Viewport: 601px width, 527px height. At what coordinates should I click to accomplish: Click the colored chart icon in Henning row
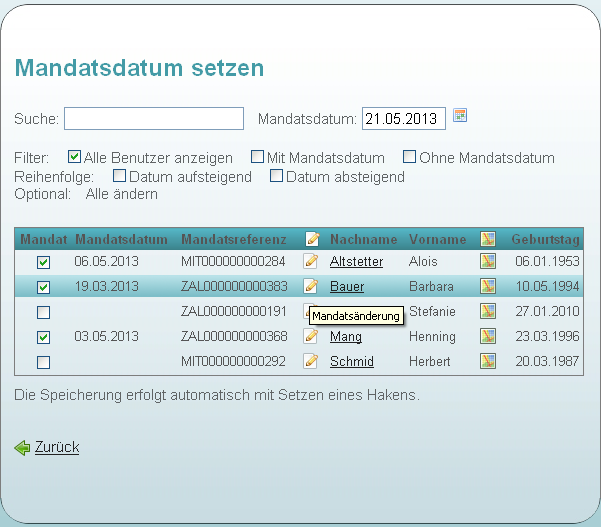coord(488,336)
